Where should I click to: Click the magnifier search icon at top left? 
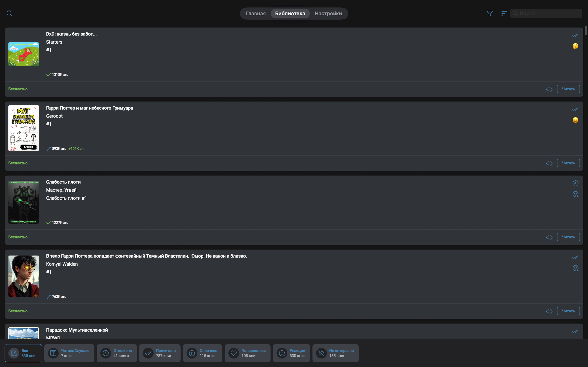point(10,13)
